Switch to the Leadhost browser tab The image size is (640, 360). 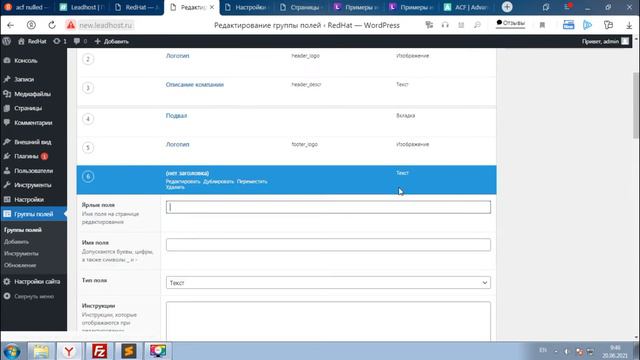82,7
